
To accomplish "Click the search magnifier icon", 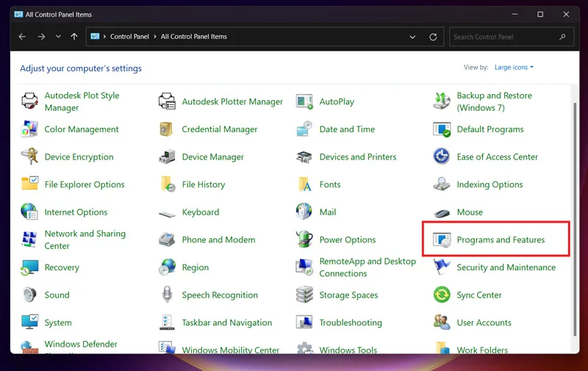I will pos(562,37).
